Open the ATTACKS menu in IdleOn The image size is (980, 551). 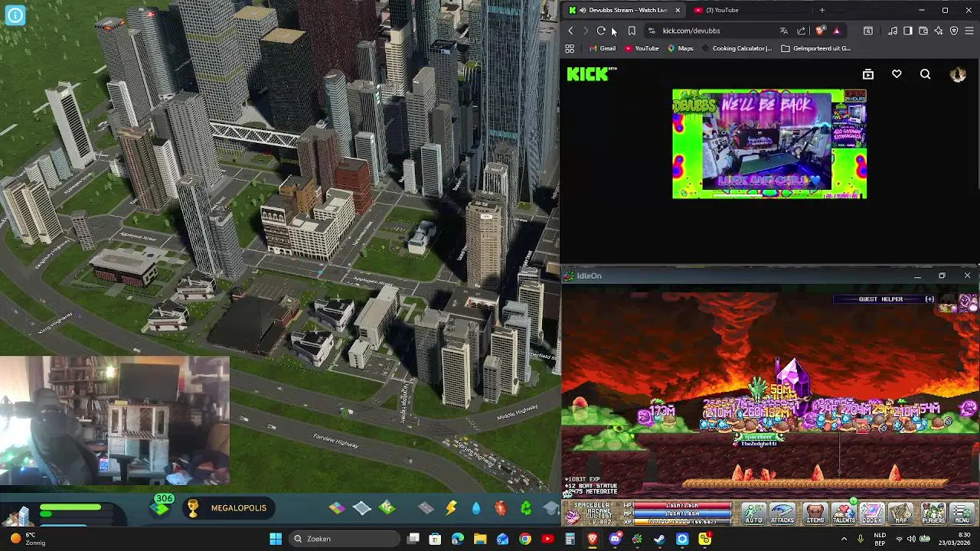click(782, 514)
